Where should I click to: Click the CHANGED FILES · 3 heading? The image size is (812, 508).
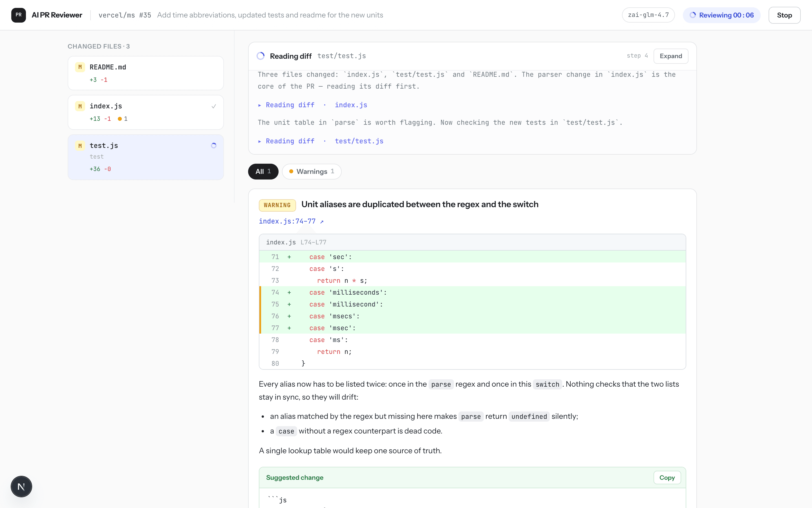pyautogui.click(x=99, y=46)
